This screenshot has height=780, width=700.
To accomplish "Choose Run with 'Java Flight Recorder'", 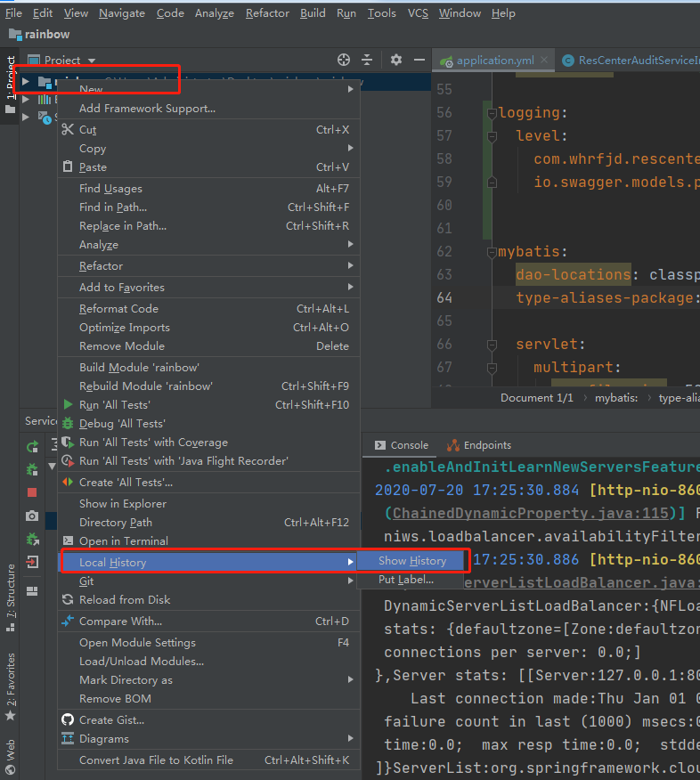I will tap(208, 461).
